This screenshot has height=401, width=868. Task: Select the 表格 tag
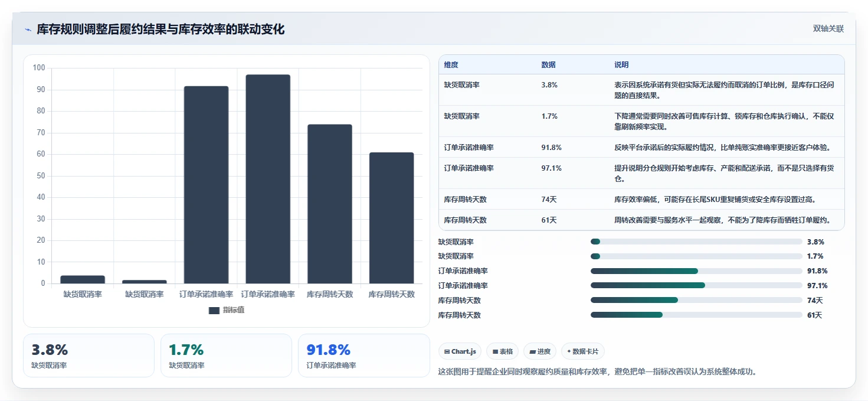[x=502, y=351]
